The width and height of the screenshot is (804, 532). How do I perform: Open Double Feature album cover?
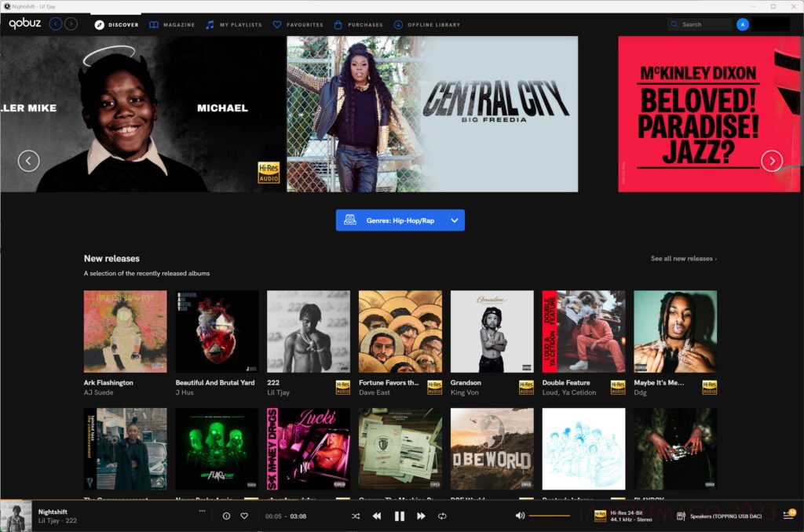pos(583,332)
